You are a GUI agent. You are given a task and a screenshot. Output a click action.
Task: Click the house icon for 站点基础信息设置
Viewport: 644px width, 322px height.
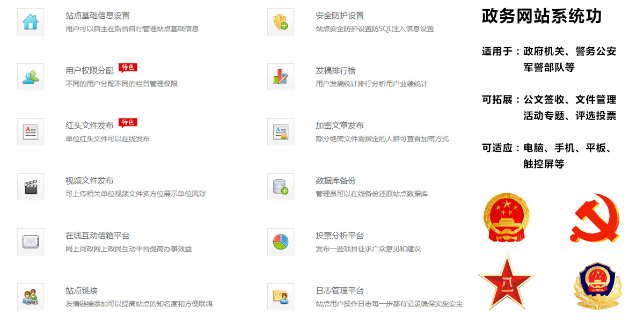pyautogui.click(x=31, y=22)
